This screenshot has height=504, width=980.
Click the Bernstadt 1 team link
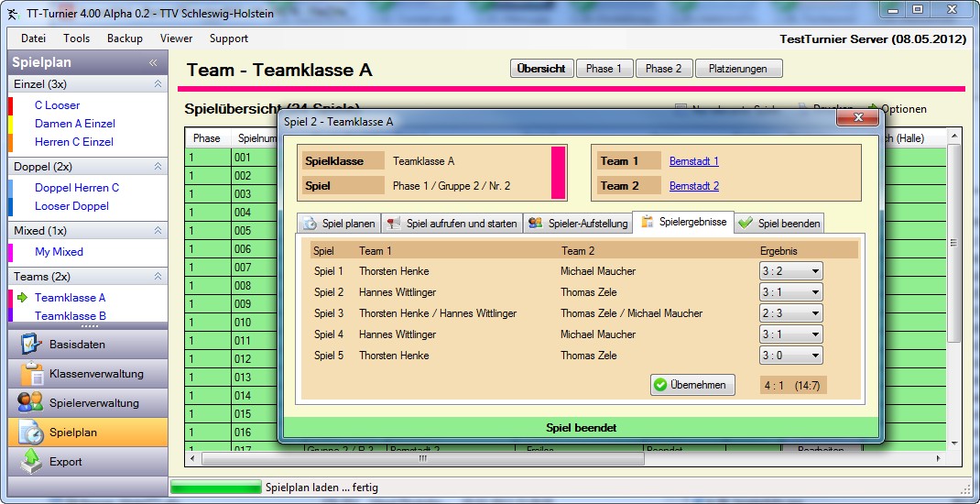pos(693,161)
